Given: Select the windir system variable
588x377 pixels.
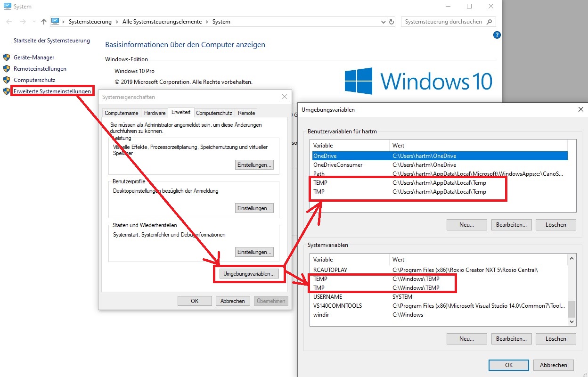Looking at the screenshot, I should point(439,315).
